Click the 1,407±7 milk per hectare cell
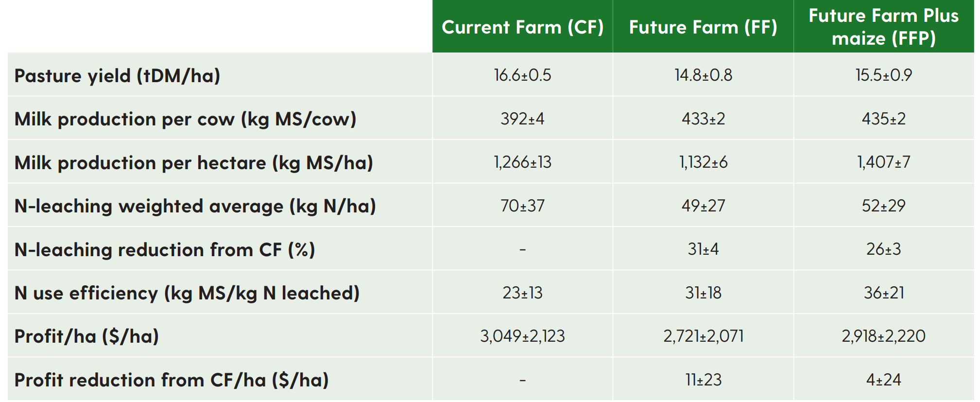The height and width of the screenshot is (402, 980). [x=884, y=162]
